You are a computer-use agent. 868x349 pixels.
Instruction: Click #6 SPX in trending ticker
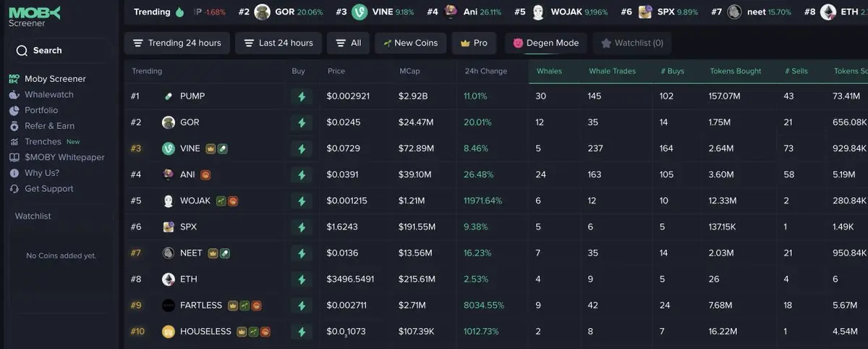660,12
